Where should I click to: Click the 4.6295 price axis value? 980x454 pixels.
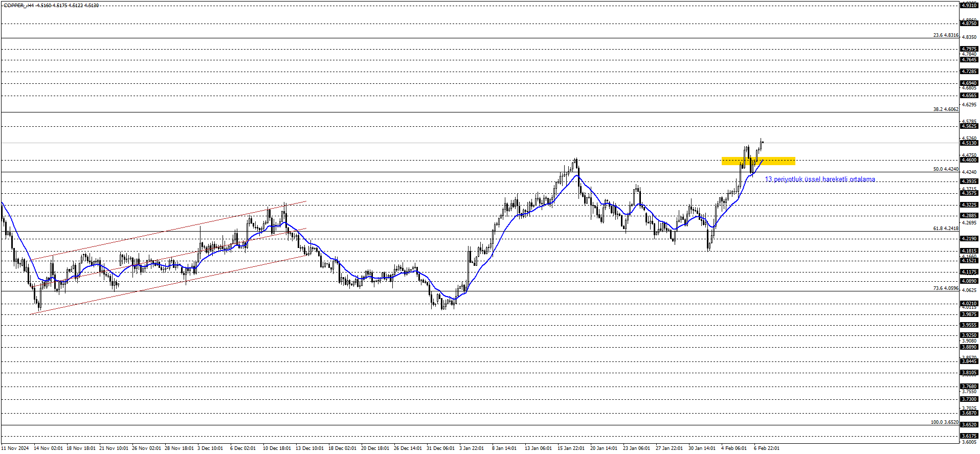pyautogui.click(x=969, y=105)
